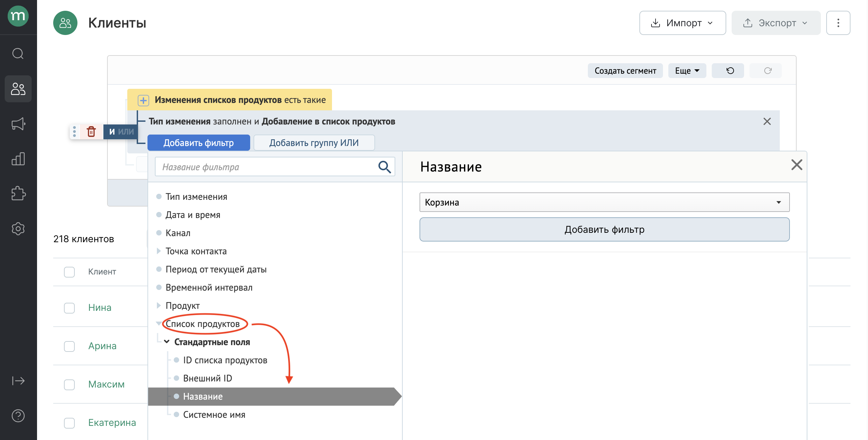
Task: Tick the checkbox for Нина
Action: [69, 308]
